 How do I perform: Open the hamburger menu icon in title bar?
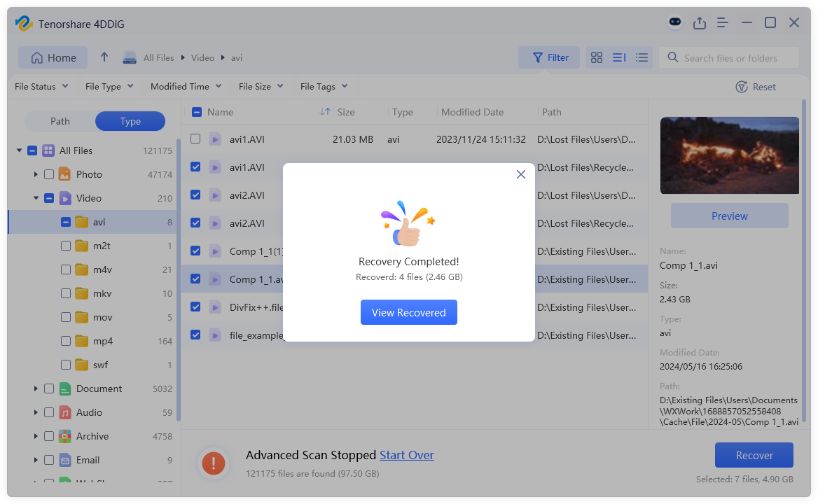(x=723, y=22)
